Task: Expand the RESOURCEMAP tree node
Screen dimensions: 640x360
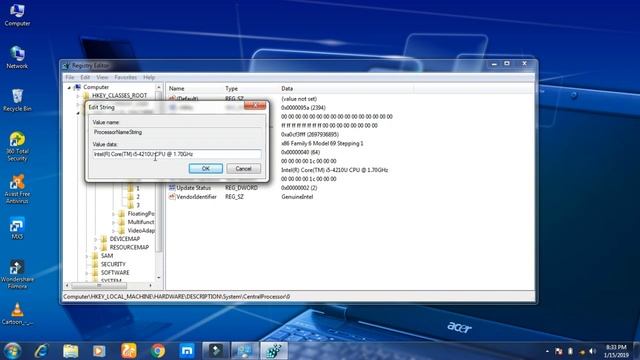Action: (x=96, y=248)
